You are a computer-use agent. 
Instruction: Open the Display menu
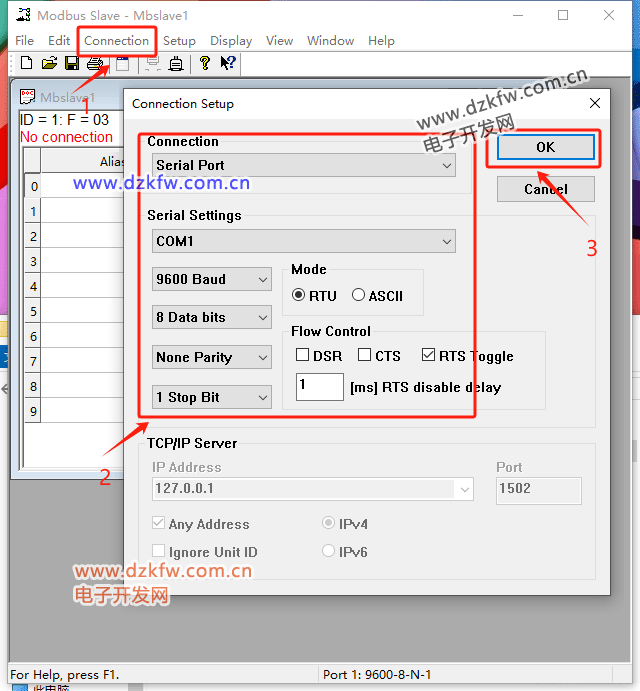tap(231, 41)
